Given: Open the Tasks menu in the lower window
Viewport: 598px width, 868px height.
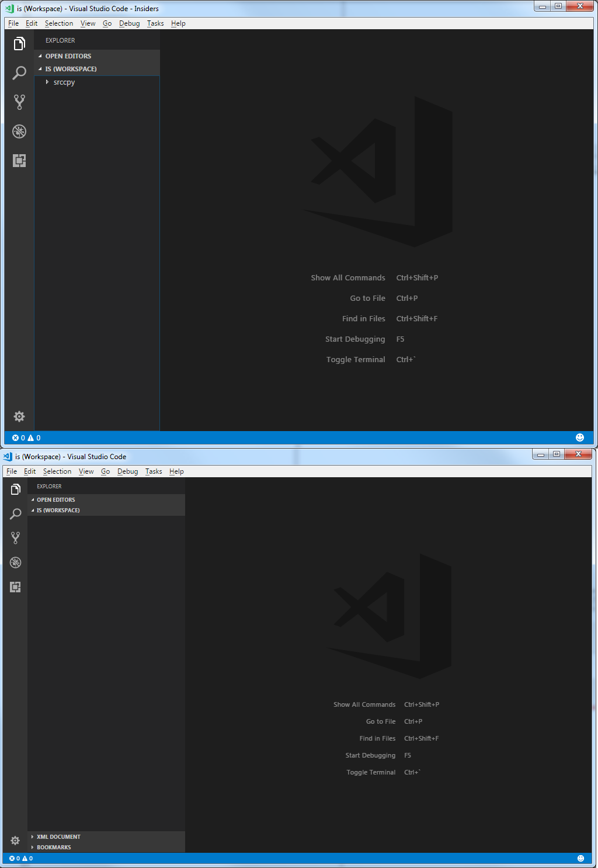Looking at the screenshot, I should point(153,471).
